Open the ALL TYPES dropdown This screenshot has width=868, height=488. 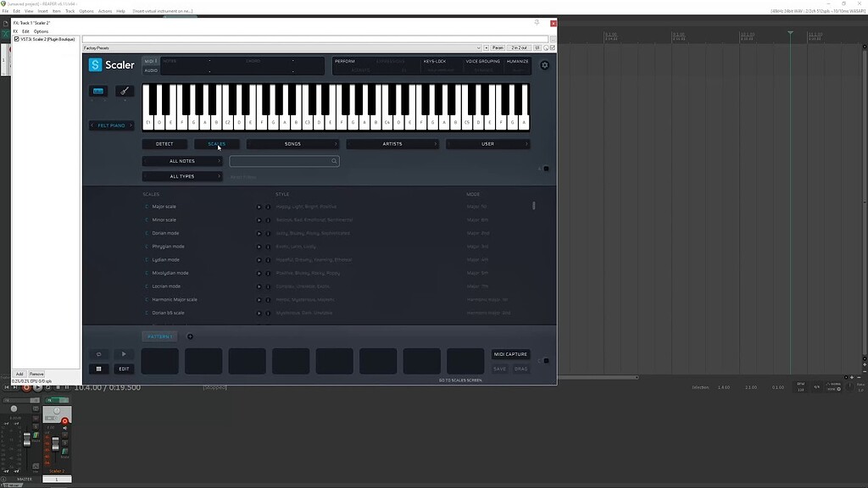click(x=181, y=175)
